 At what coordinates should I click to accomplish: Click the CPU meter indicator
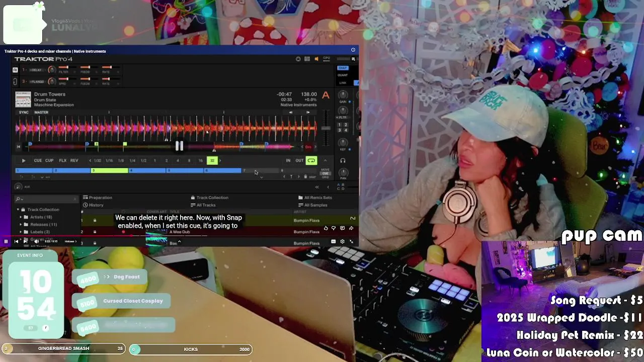point(327,59)
